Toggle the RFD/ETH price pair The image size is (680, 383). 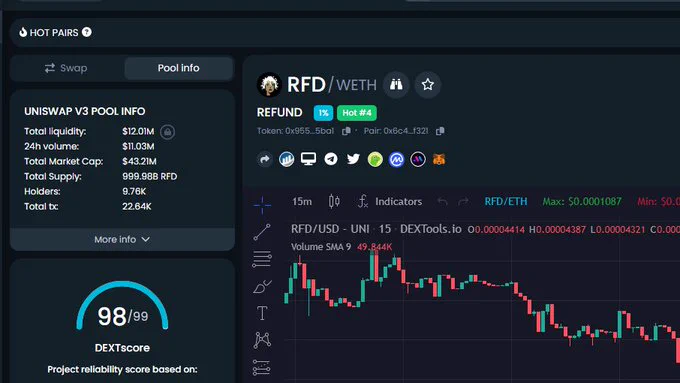[506, 201]
